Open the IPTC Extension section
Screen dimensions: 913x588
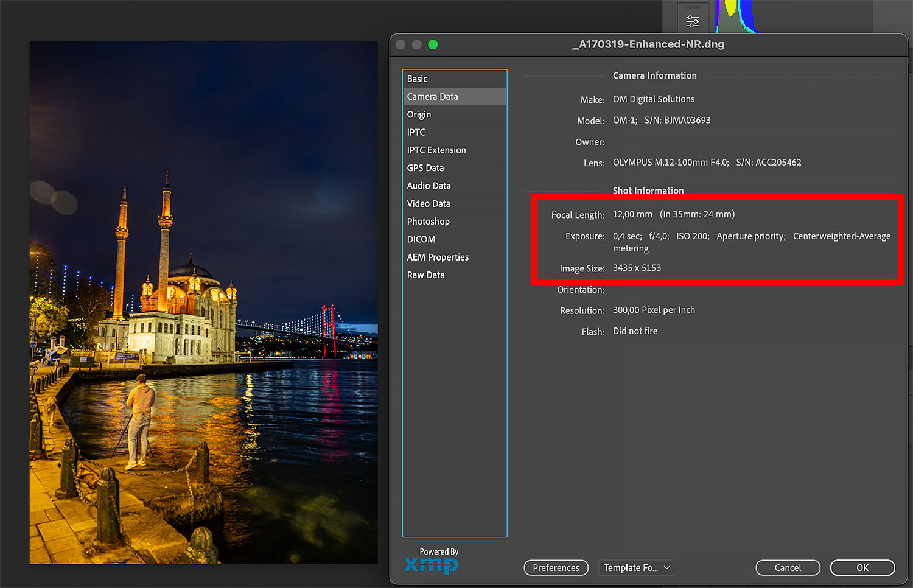(436, 150)
